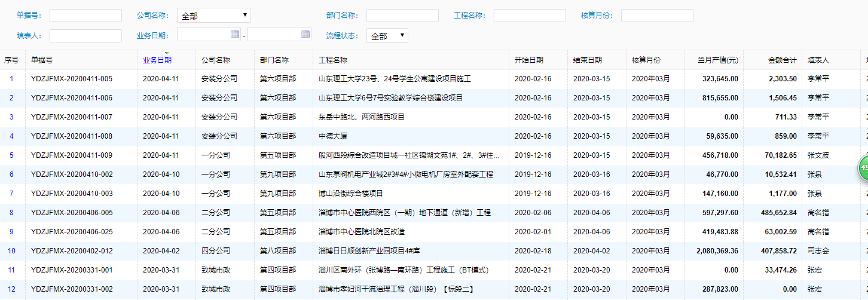
Task: Click the 核算月份 filter input field
Action: pyautogui.click(x=657, y=16)
